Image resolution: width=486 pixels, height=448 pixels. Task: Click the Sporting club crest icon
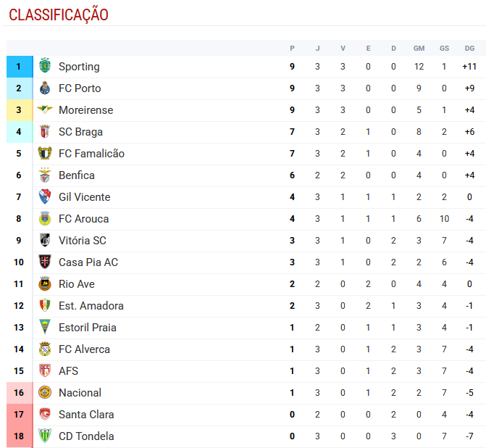(45, 66)
